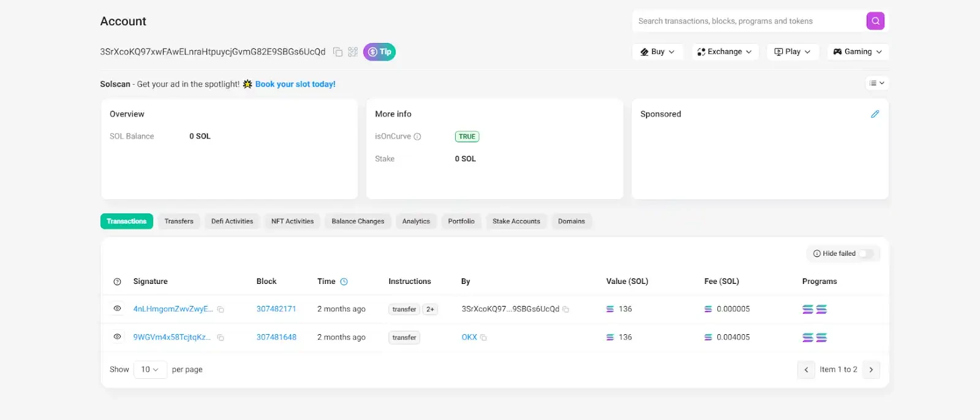Click the clock icon beside Time column
The image size is (980, 420).
344,282
